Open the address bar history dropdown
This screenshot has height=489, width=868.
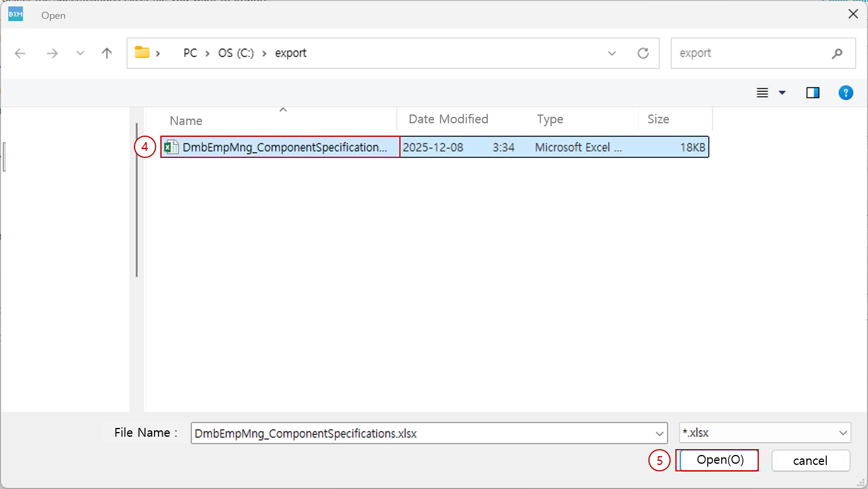612,53
